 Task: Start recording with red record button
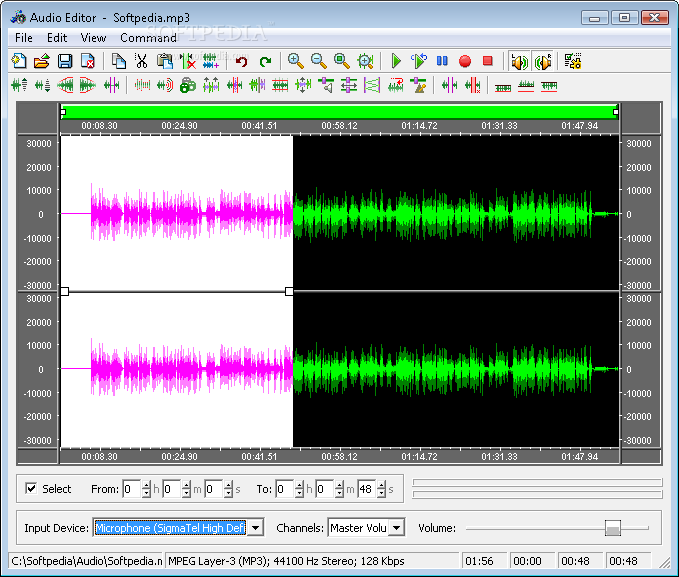(465, 61)
